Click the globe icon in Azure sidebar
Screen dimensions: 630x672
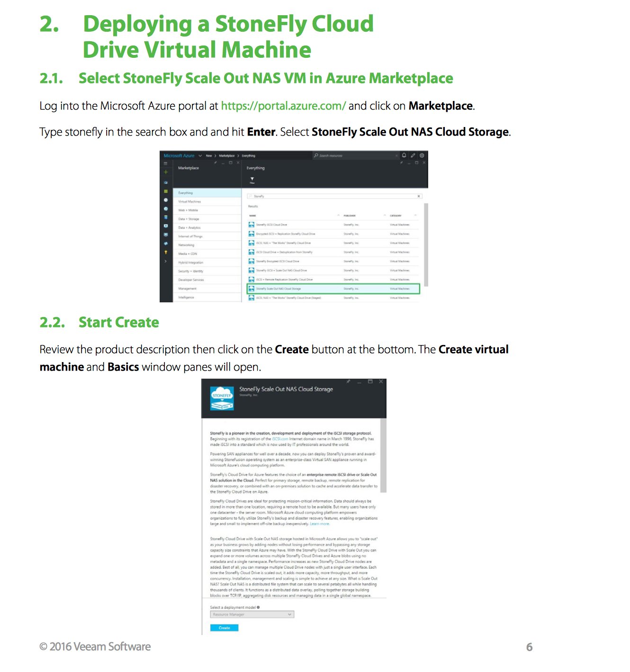click(x=166, y=209)
